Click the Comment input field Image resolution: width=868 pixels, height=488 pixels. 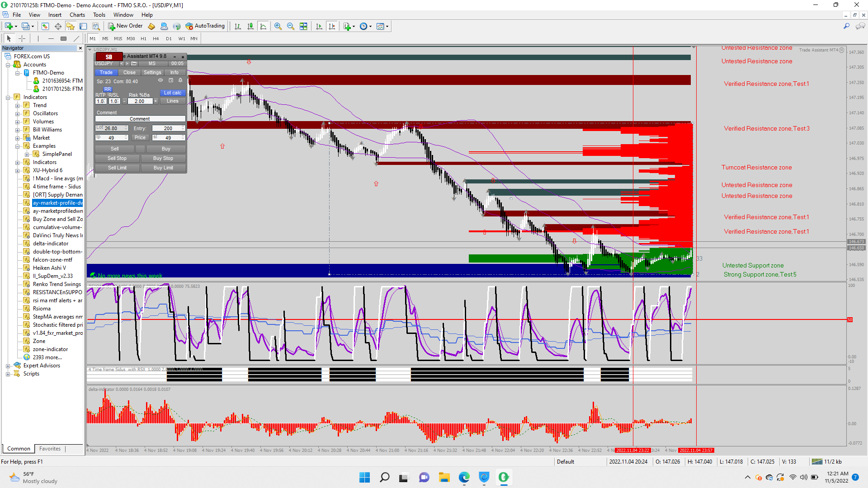[x=140, y=119]
